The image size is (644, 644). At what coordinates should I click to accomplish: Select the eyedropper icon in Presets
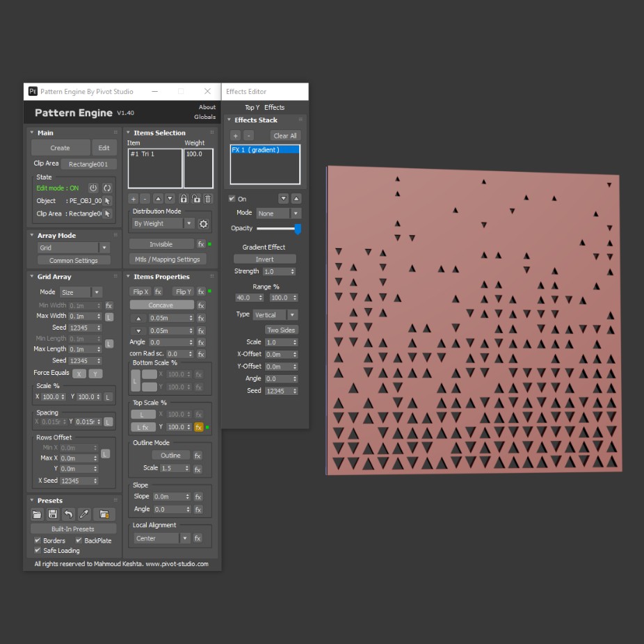84,514
